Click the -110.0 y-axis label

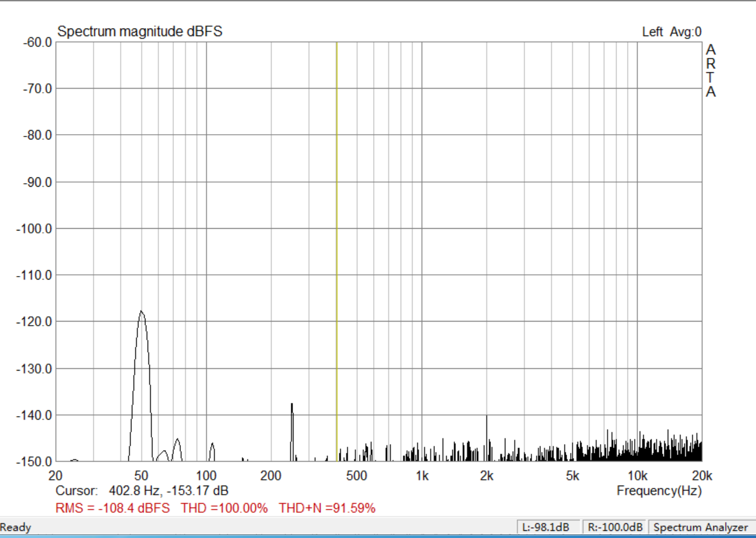tap(34, 275)
